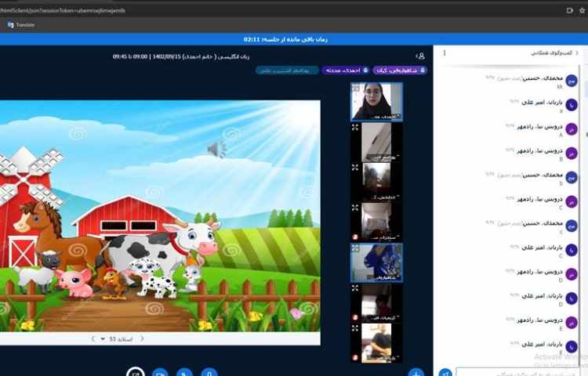The image size is (588, 376).
Task: Click the browser address bar URL
Action: pos(63,10)
